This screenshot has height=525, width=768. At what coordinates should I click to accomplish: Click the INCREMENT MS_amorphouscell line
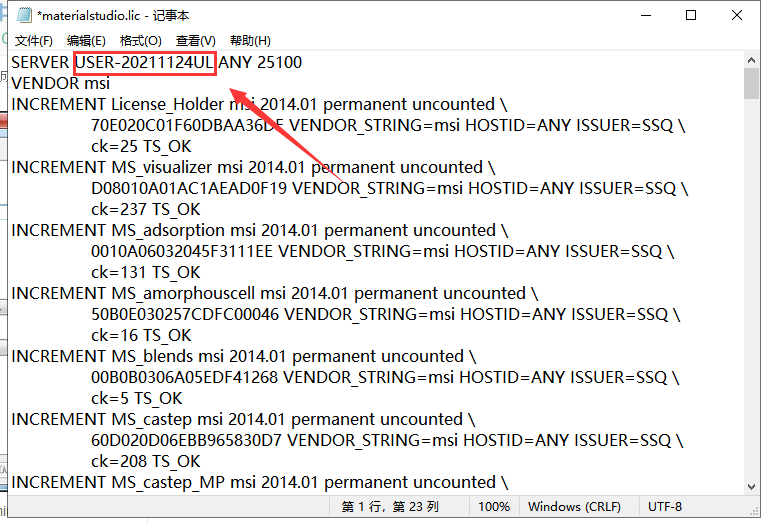point(275,294)
